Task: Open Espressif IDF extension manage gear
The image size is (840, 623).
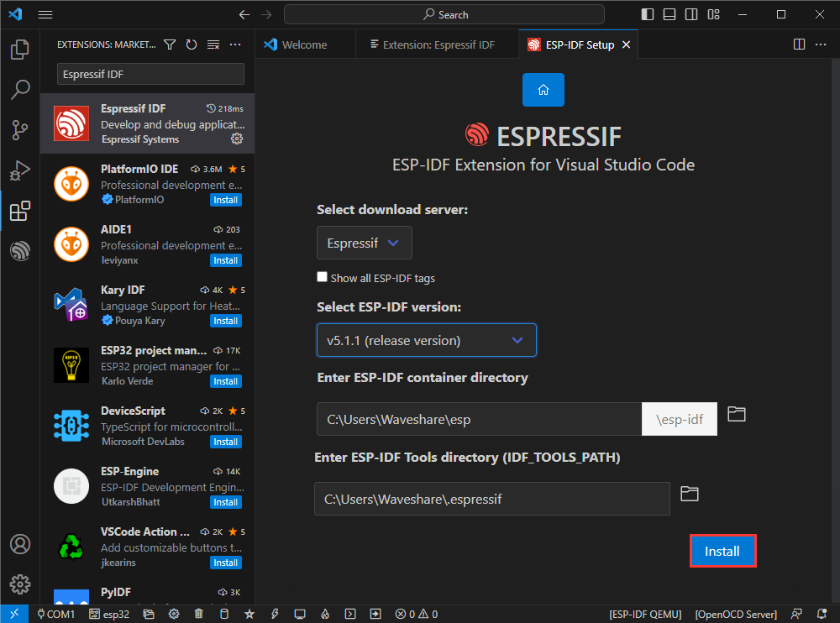Action: [x=237, y=139]
